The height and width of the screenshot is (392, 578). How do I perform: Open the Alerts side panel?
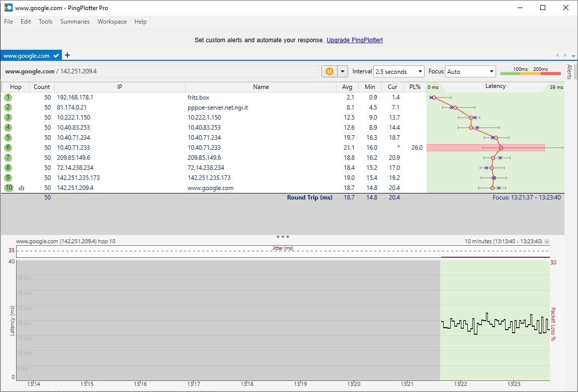coord(569,72)
